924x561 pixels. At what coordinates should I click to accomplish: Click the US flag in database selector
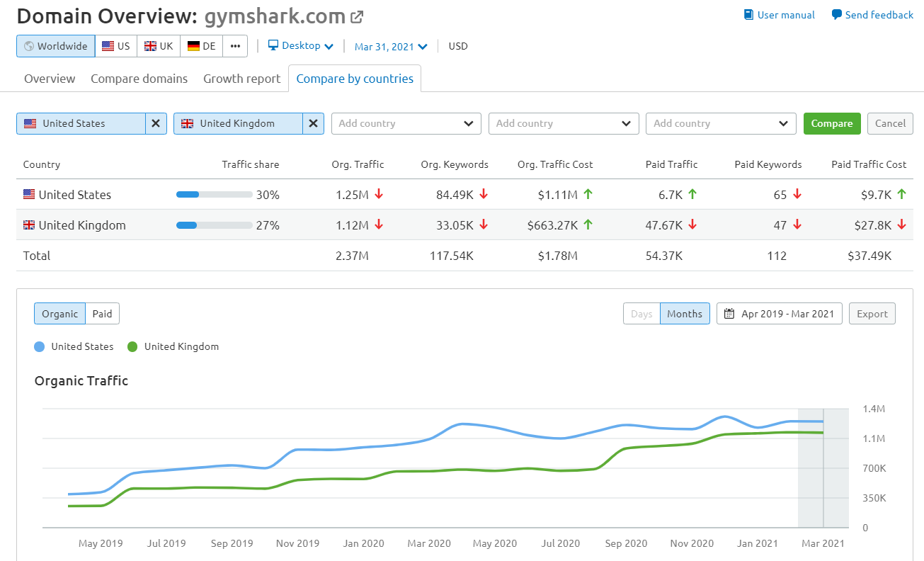(x=108, y=46)
